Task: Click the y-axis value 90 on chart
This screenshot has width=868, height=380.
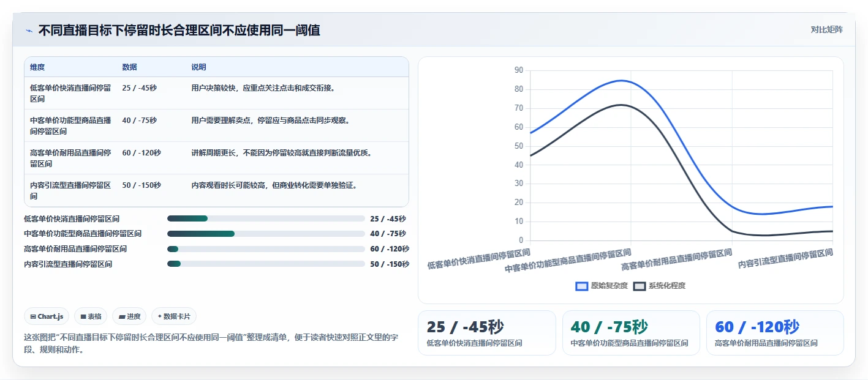Action: tap(519, 70)
